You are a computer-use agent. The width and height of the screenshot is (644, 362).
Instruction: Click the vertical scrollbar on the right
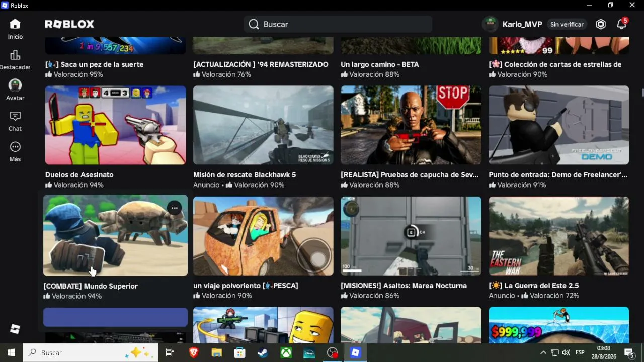pos(641,93)
